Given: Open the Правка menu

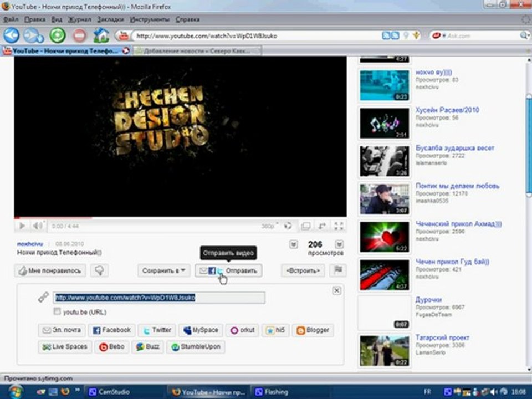Looking at the screenshot, I should 34,19.
